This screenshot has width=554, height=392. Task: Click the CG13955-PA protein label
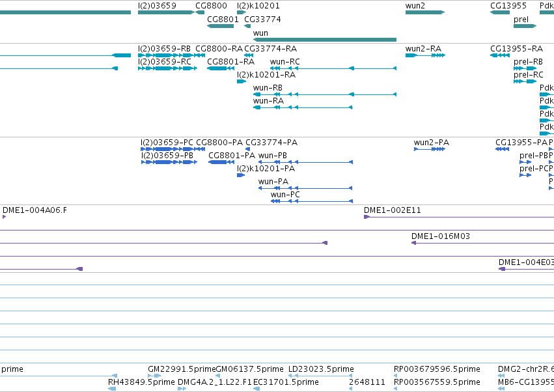[x=521, y=143]
